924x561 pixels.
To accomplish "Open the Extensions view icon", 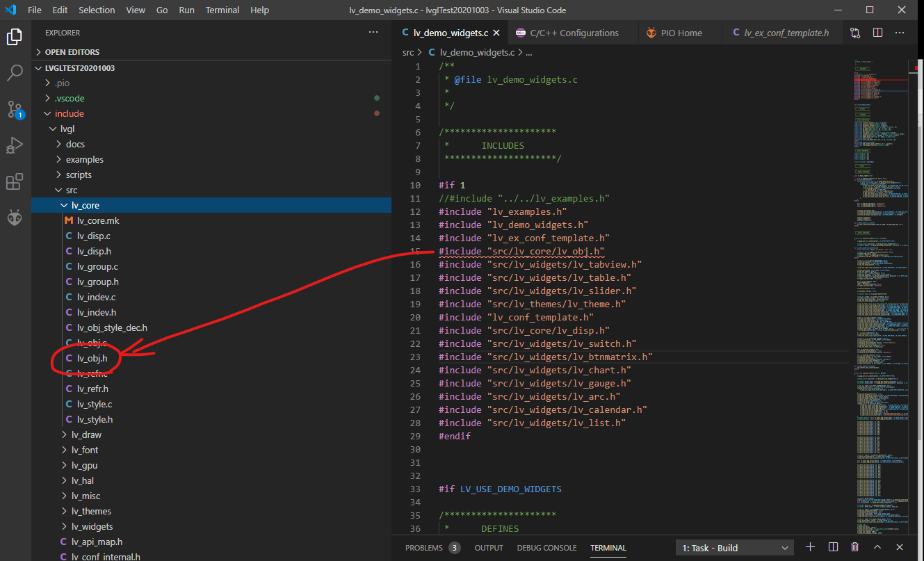I will tap(15, 182).
